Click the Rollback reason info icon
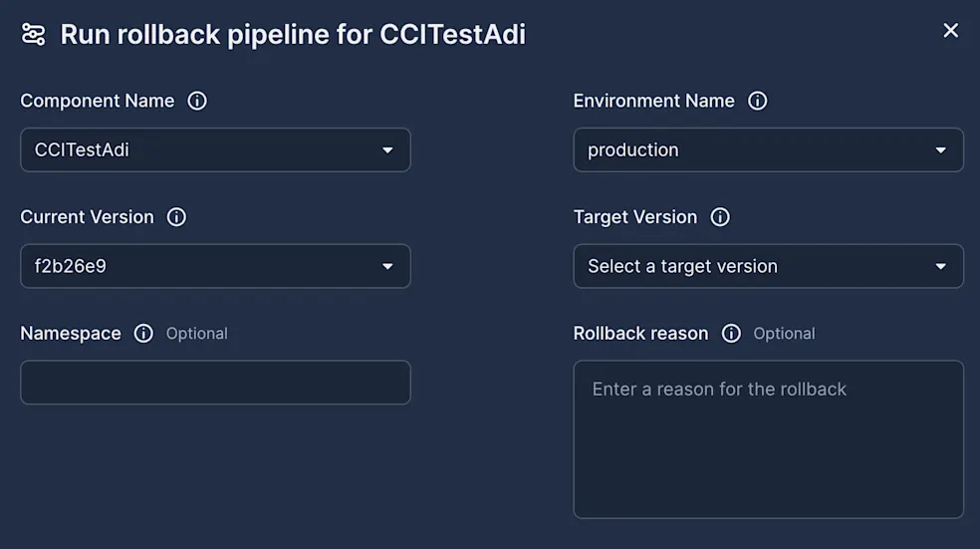This screenshot has height=549, width=980. (x=731, y=334)
